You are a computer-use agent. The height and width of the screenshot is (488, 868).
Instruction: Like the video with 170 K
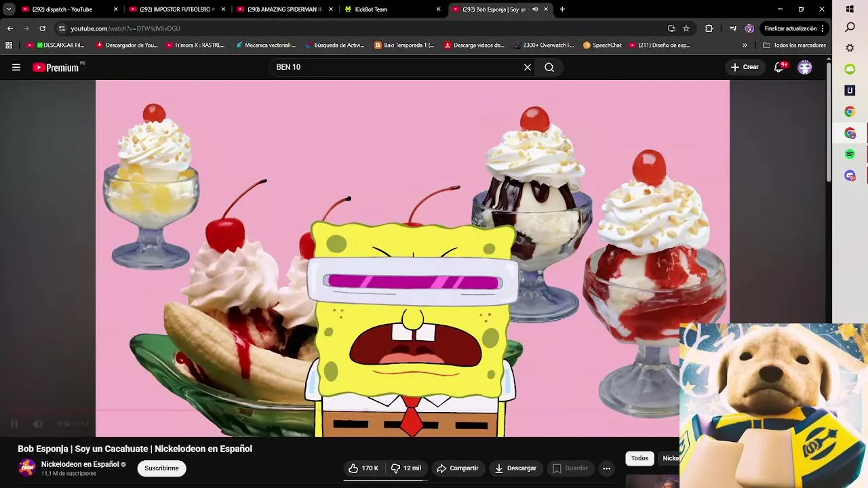coord(363,468)
